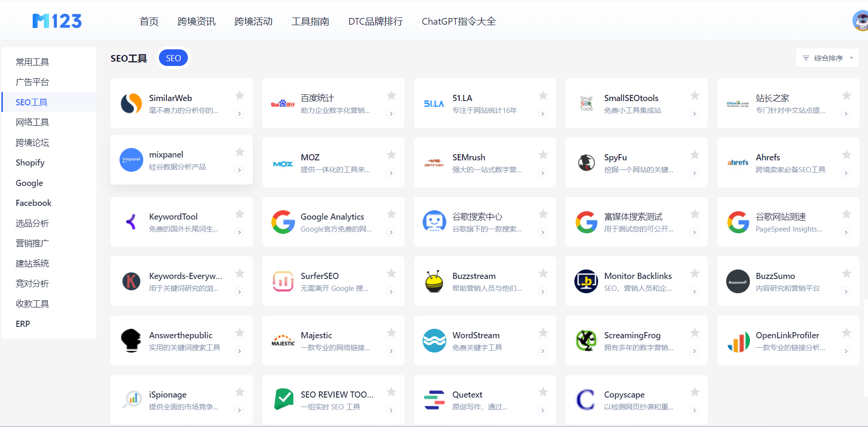Select the ScreamingFrog frog icon
The height and width of the screenshot is (427, 868).
click(586, 340)
